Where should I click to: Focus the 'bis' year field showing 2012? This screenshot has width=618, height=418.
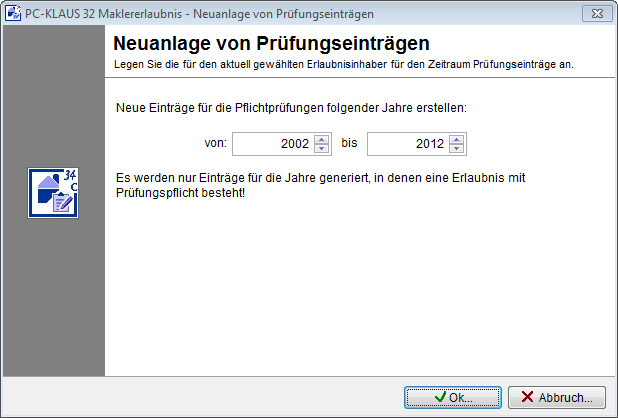[408, 144]
